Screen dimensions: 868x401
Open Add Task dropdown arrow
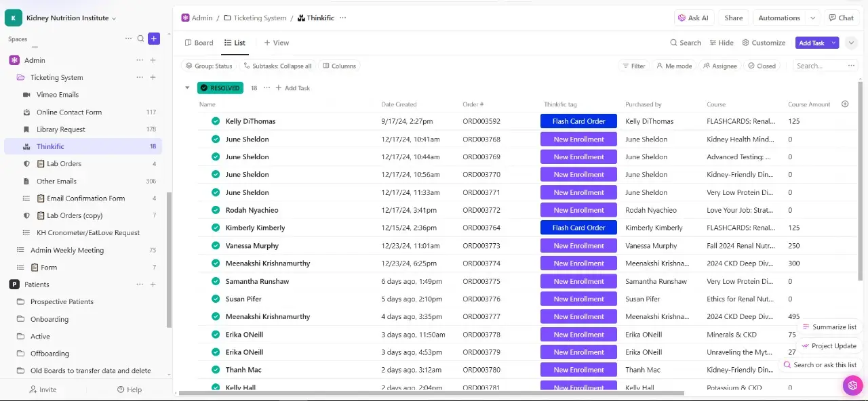[x=833, y=43]
